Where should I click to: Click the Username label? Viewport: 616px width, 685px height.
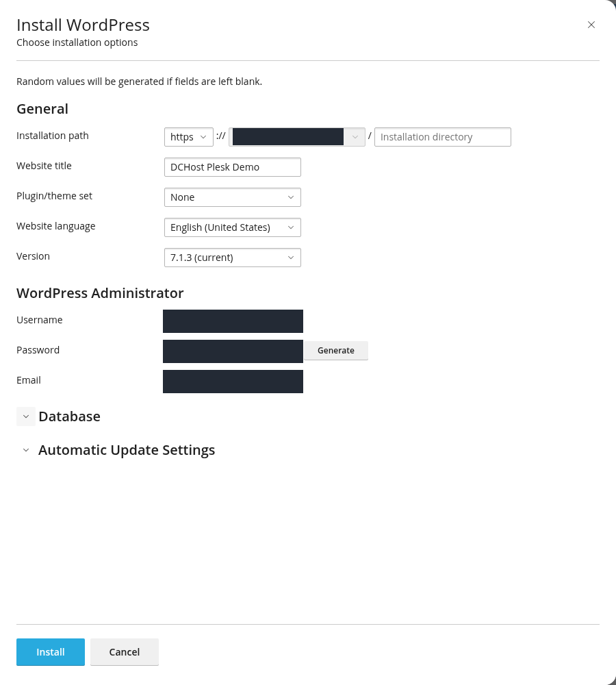pos(39,320)
